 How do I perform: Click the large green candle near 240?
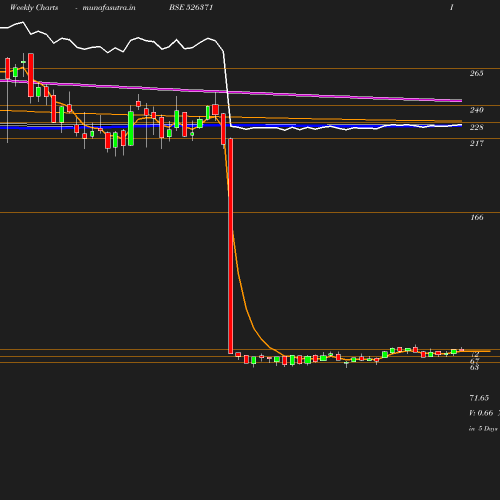131,128
